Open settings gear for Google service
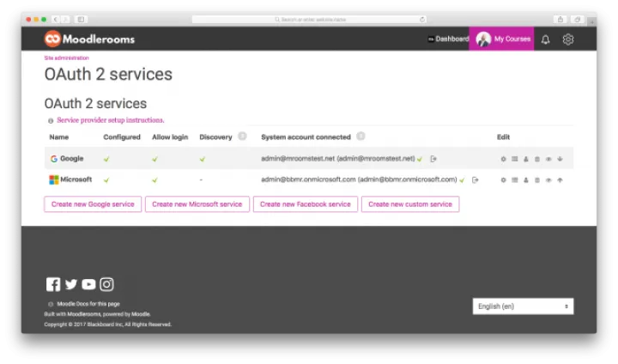The image size is (618, 364). tap(503, 159)
